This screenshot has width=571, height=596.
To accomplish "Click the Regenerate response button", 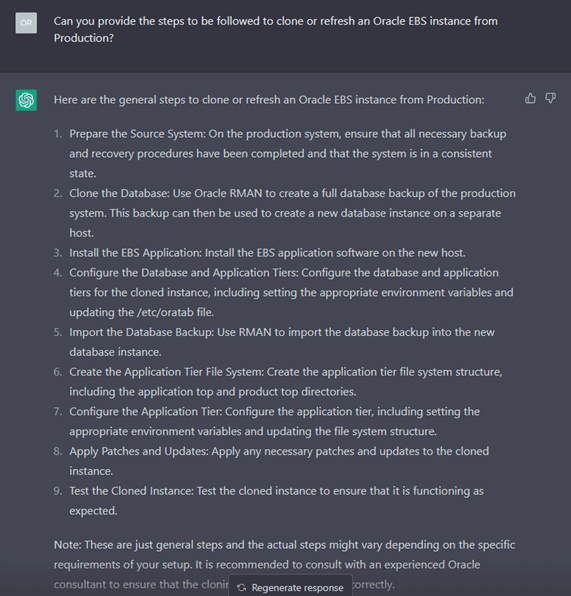I will point(290,587).
